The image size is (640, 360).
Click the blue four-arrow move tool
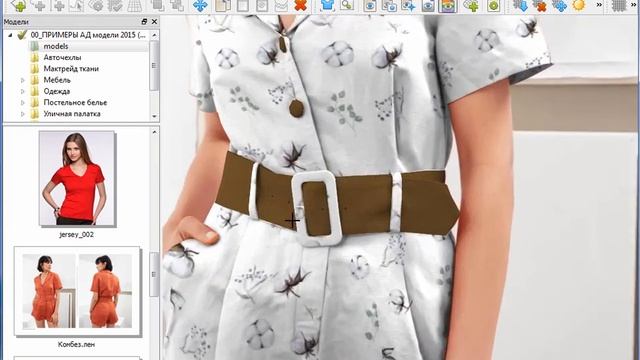200,5
